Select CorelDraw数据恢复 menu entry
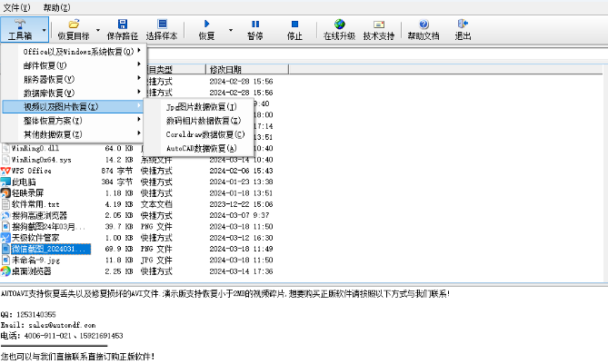The width and height of the screenshot is (608, 364). point(201,134)
